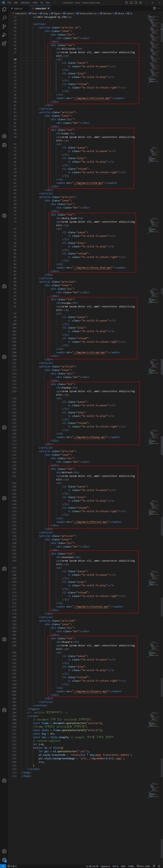Screen dimensions: 163x868
Task: Toggle the Primary Side Bar
Action: coord(127,2)
